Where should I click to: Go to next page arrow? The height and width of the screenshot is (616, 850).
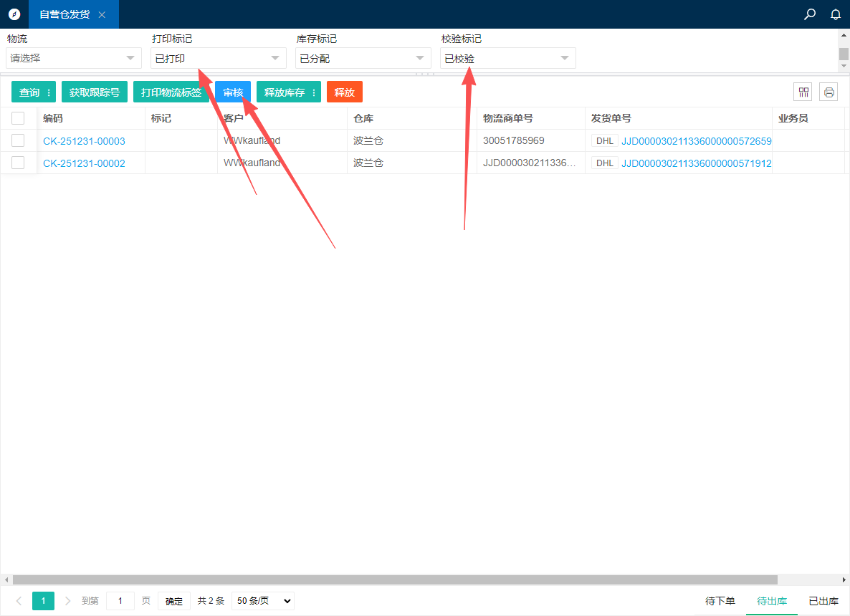(68, 601)
